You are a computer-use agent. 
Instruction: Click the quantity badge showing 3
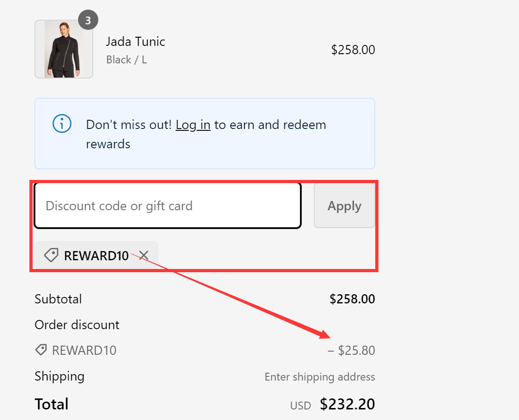coord(88,20)
